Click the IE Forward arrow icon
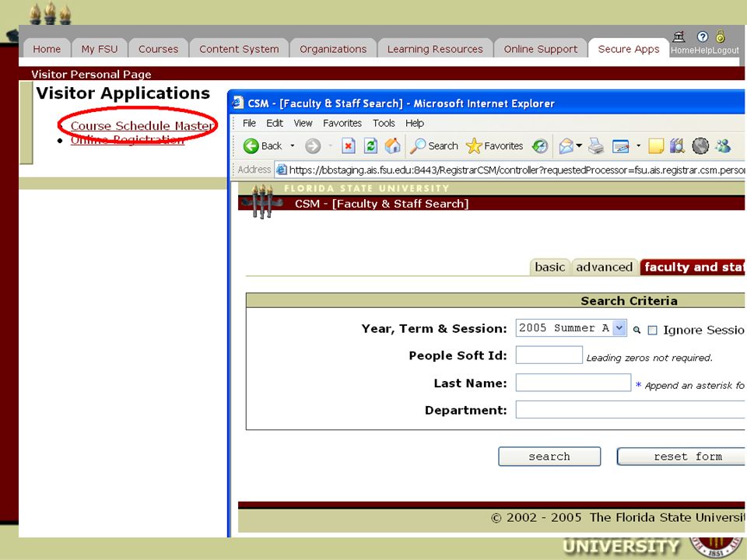The image size is (747, 560). point(313,145)
